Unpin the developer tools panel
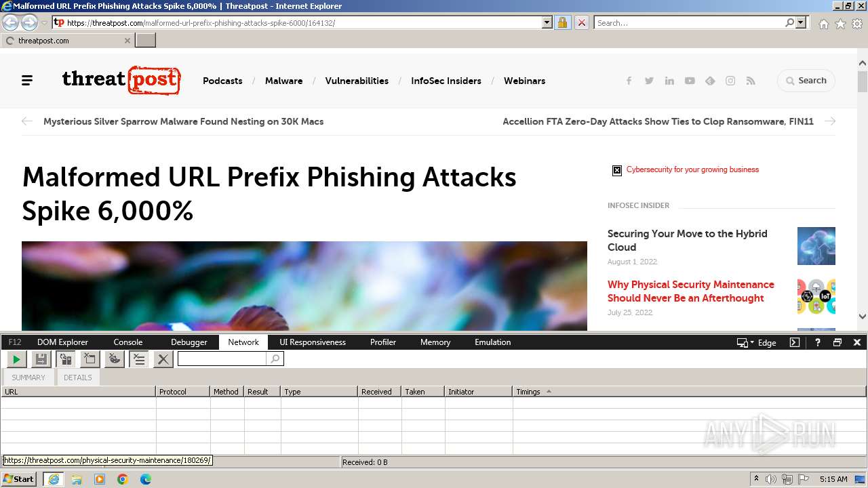Image resolution: width=868 pixels, height=488 pixels. (837, 342)
